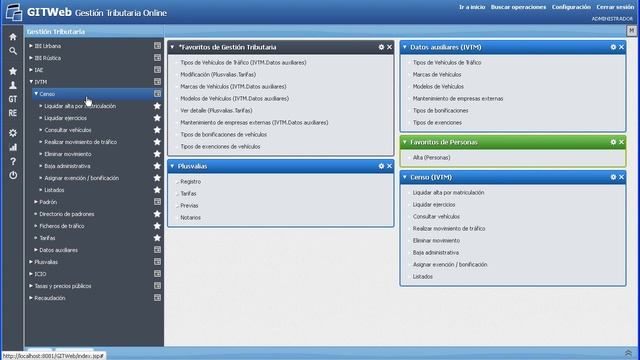640x360 pixels.
Task: Open settings gear of Datos auxiliares (IVTM) panel
Action: (x=613, y=47)
